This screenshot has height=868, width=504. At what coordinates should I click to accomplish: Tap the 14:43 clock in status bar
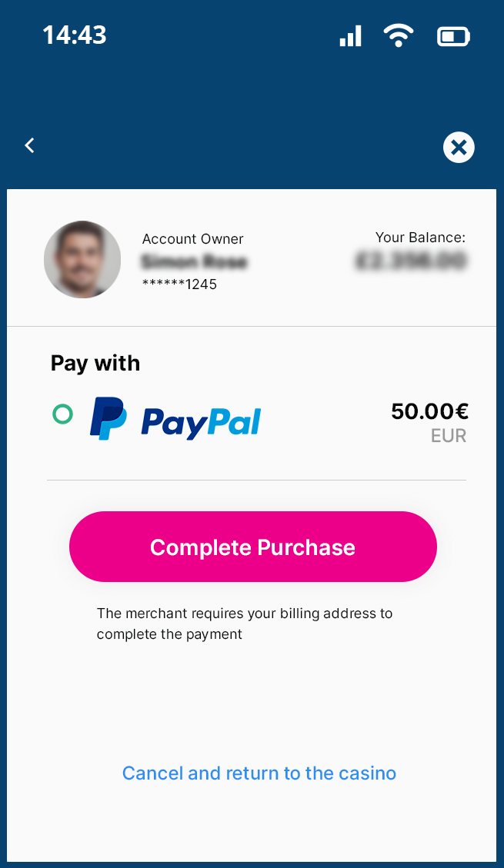pyautogui.click(x=75, y=35)
